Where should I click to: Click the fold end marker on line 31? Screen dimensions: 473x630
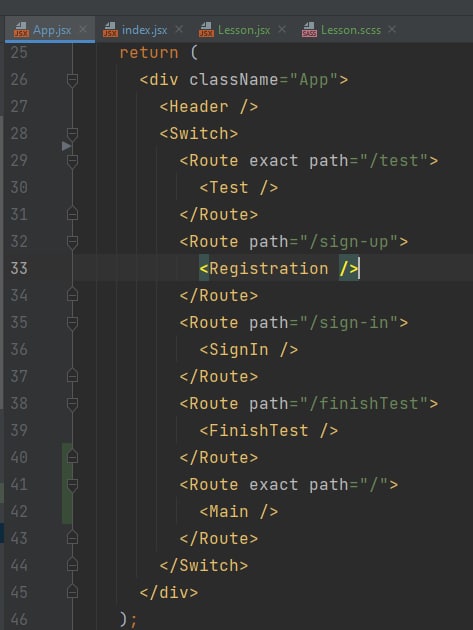point(72,214)
